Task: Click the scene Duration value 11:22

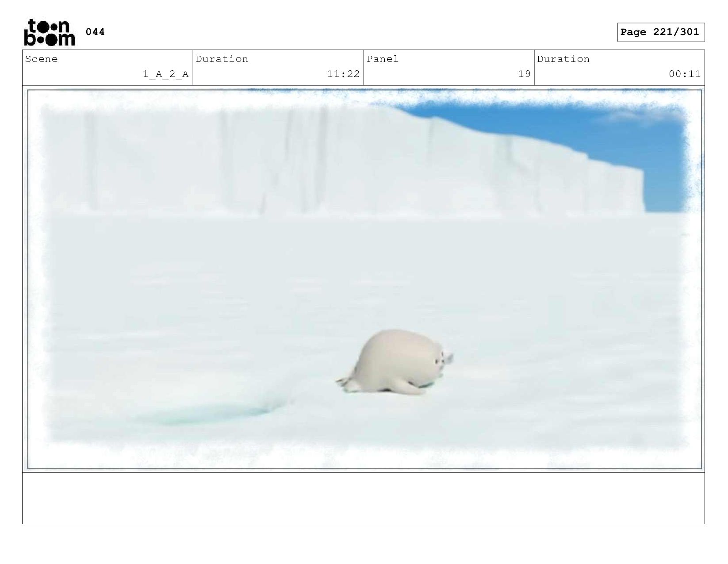Action: click(x=343, y=74)
